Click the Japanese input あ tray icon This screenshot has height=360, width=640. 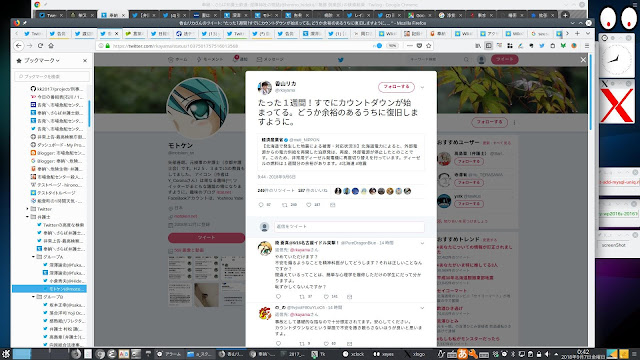[462, 354]
